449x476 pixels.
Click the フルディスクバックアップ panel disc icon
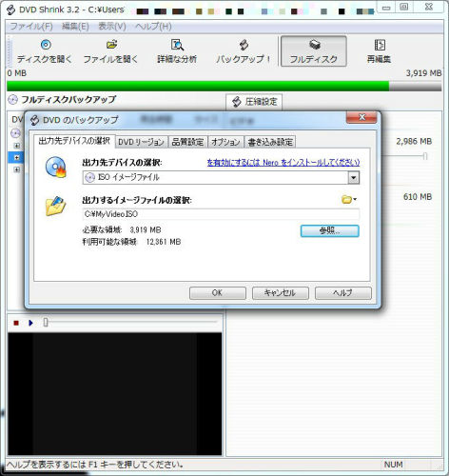point(12,100)
